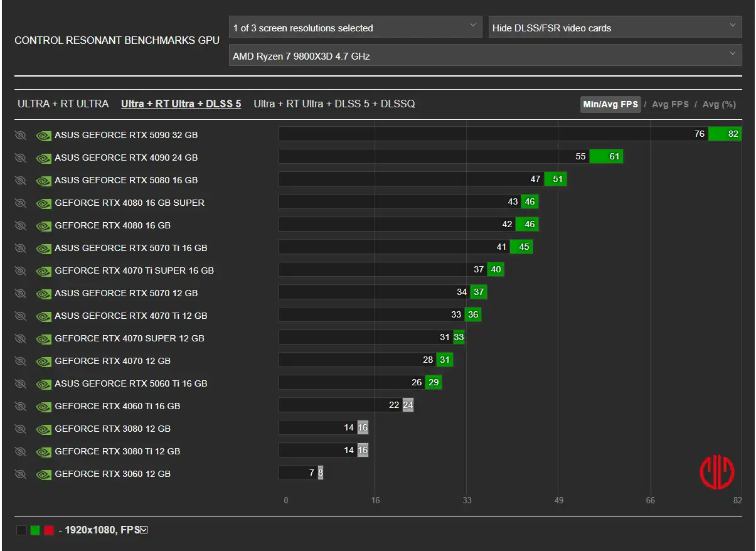Switch to ULTRA + RT ULTRA tab
This screenshot has width=756, height=551.
click(63, 104)
